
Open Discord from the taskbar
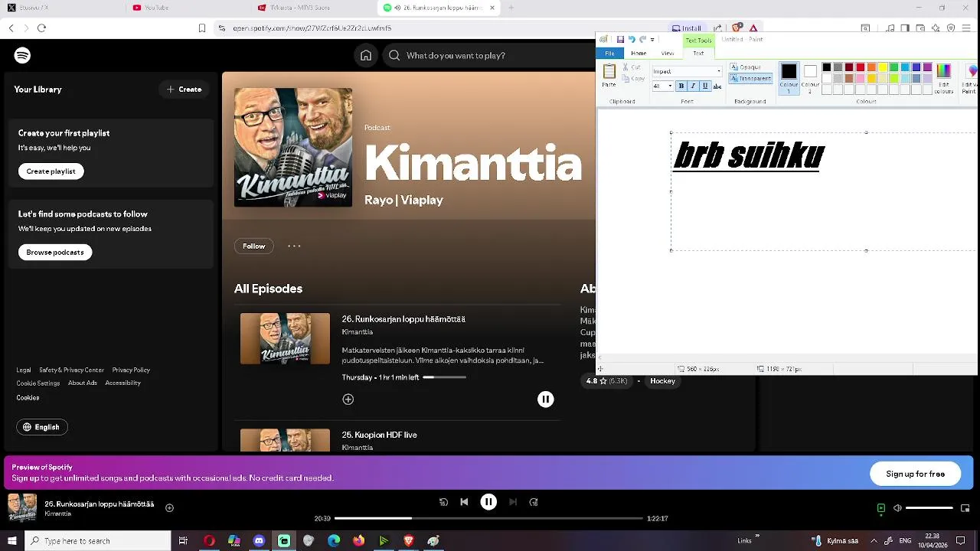(x=259, y=541)
